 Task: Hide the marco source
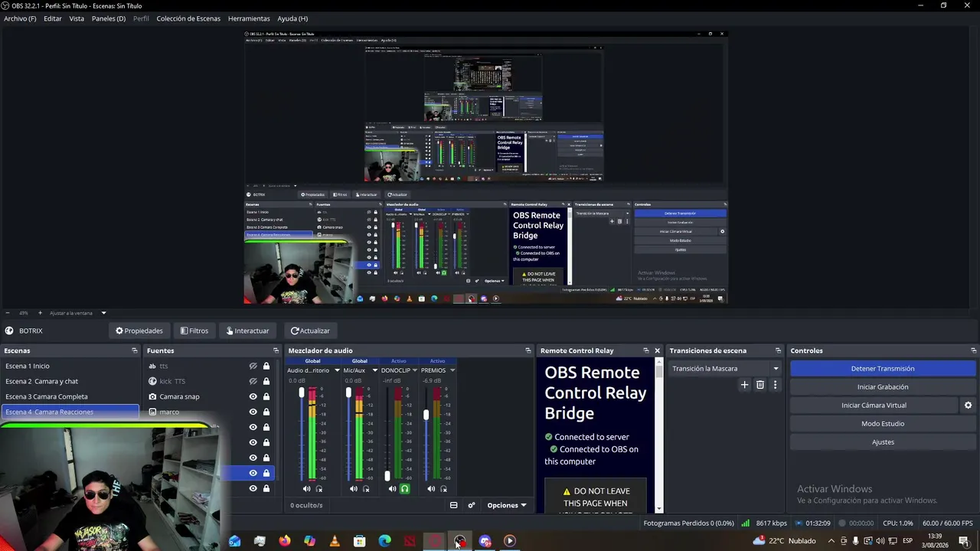(253, 412)
